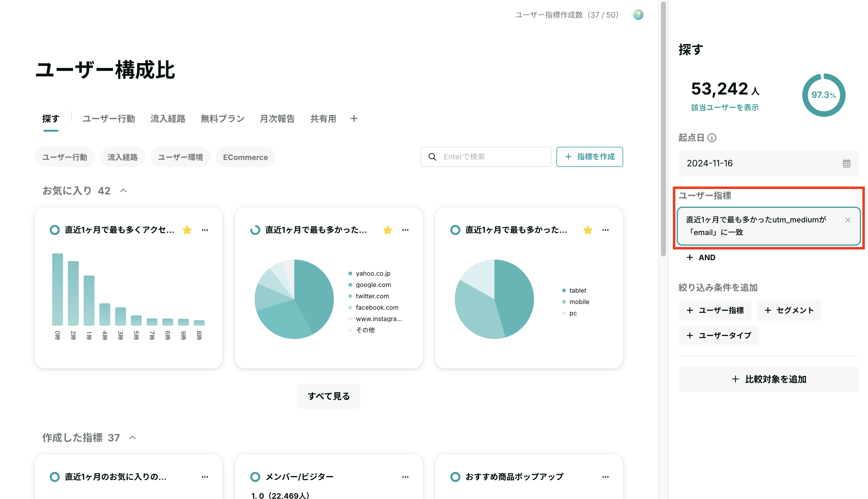
Task: Add an AND condition
Action: coord(701,258)
